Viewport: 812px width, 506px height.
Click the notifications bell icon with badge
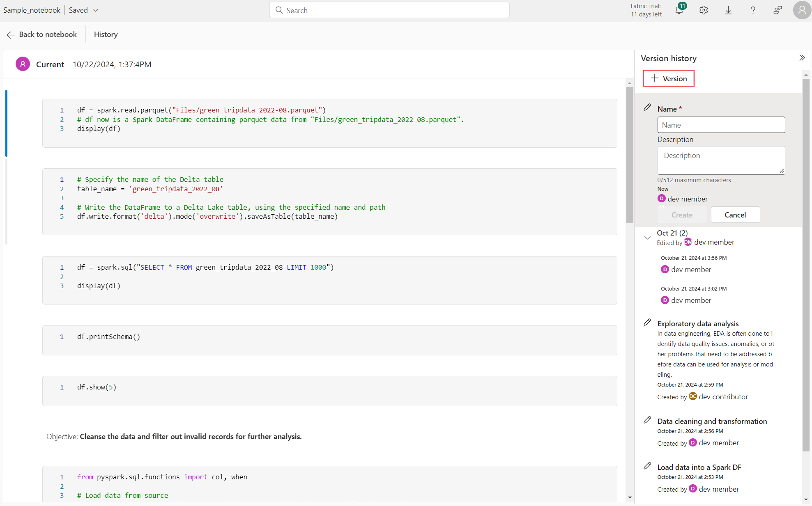(x=679, y=11)
